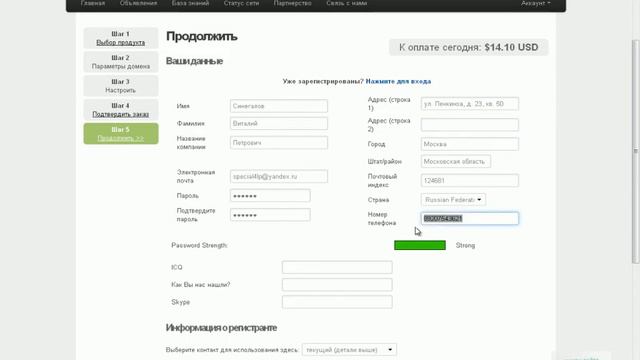The width and height of the screenshot is (640, 360).
Task: Focus the Почтовый индекс input field
Action: [x=470, y=180]
